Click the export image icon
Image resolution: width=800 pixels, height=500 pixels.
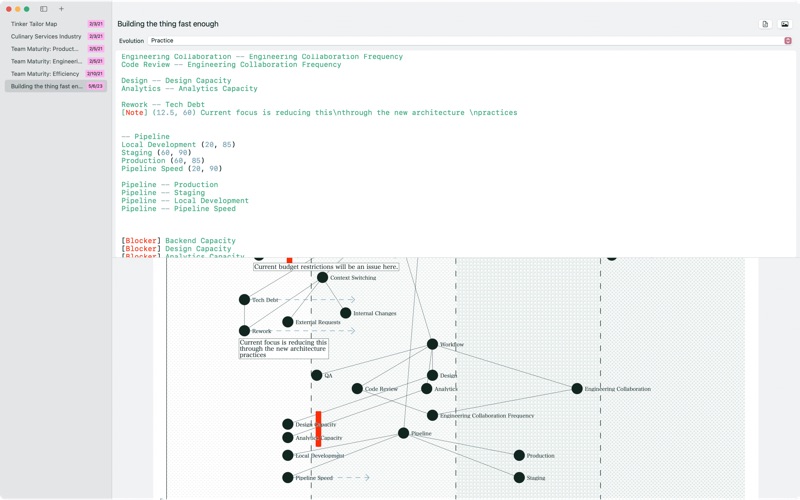785,24
